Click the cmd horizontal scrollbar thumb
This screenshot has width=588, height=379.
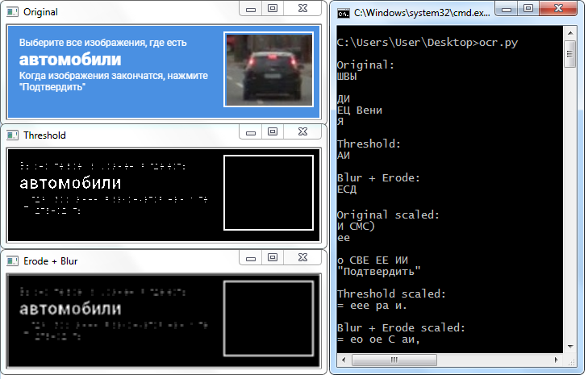point(394,360)
